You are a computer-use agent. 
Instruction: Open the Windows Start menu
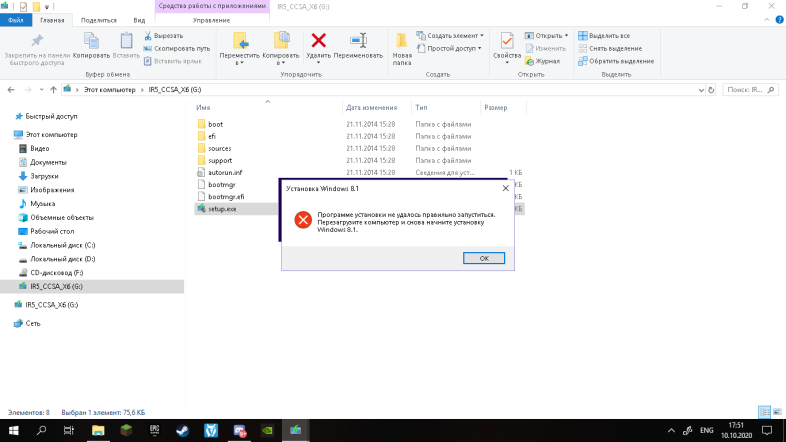(14, 430)
